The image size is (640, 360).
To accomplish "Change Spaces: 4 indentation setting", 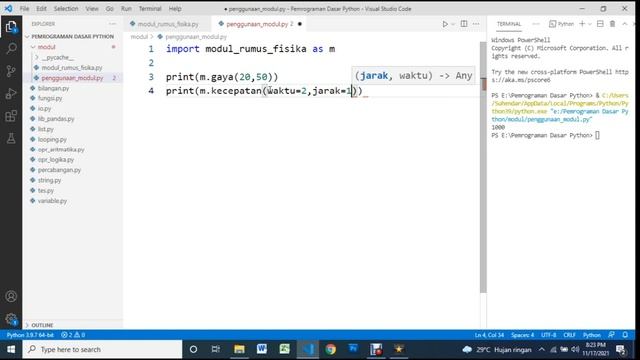I will [522, 335].
